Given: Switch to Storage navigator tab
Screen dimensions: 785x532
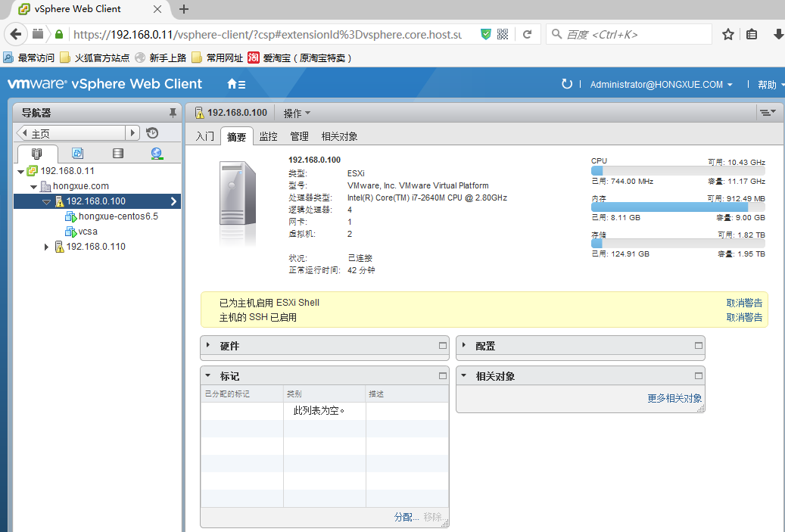Looking at the screenshot, I should [x=117, y=153].
